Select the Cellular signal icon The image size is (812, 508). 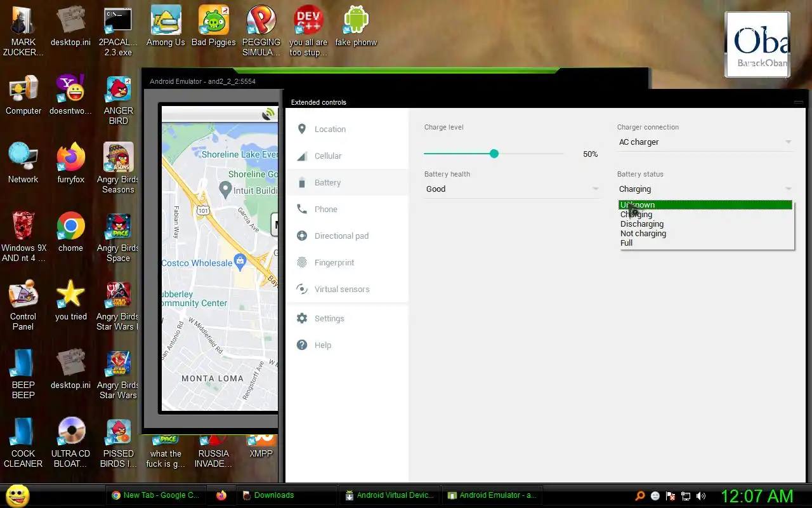[x=302, y=156]
